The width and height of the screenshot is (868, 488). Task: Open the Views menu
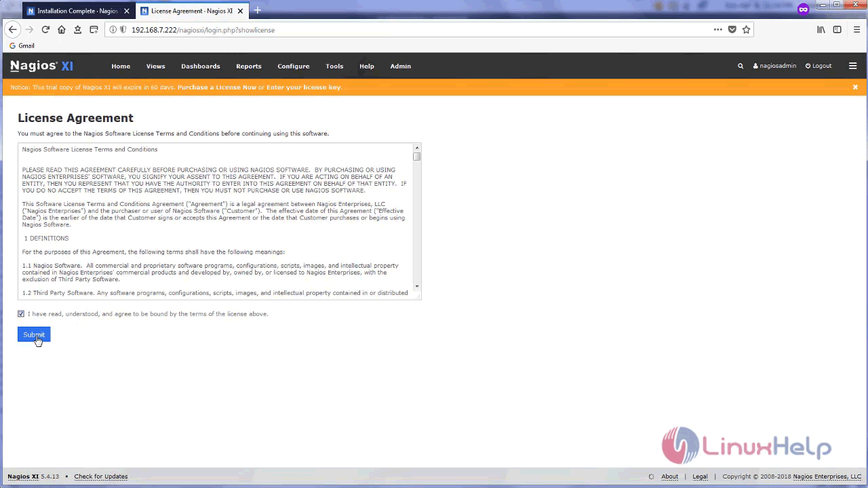(155, 66)
